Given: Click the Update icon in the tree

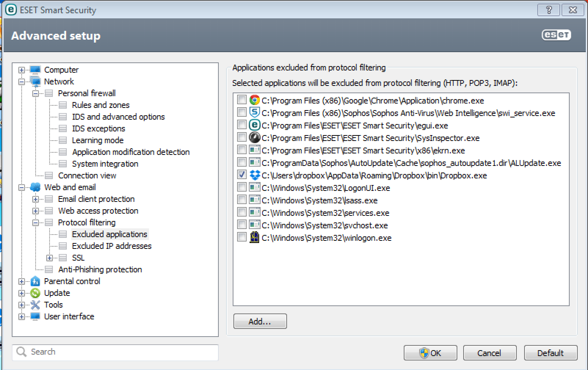Looking at the screenshot, I should point(35,293).
